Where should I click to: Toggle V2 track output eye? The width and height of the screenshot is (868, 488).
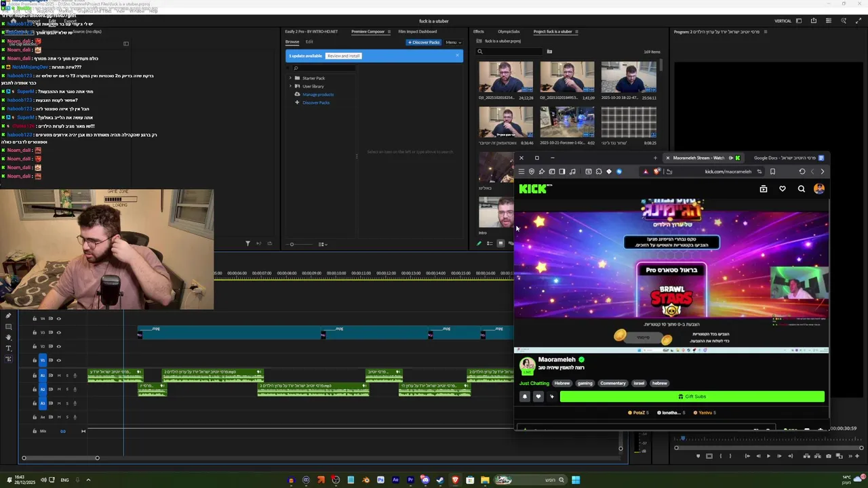(x=59, y=346)
